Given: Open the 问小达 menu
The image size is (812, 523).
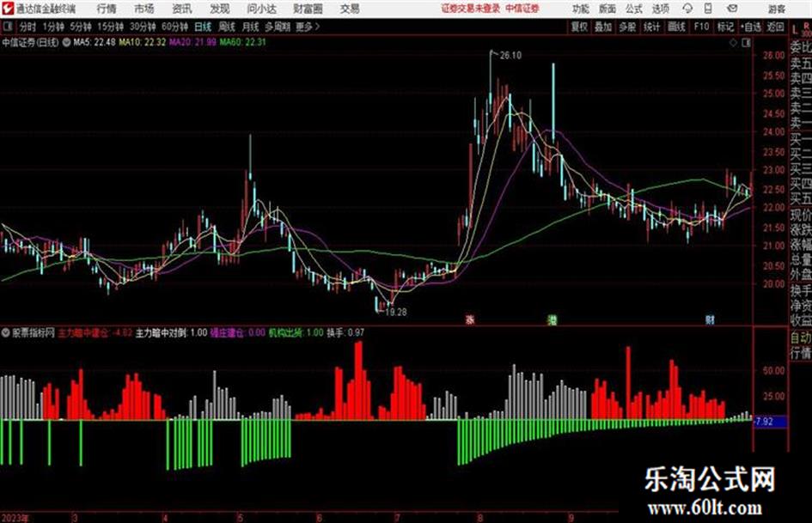Looking at the screenshot, I should click(261, 9).
